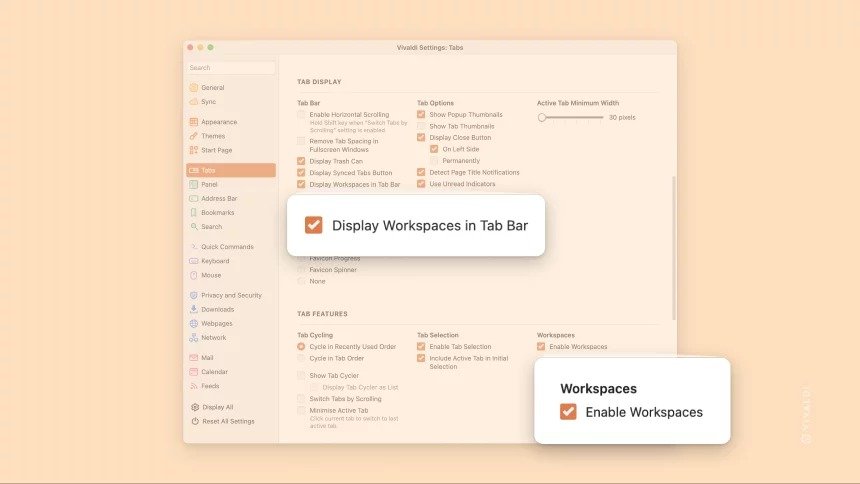Select the highlighted Tabs section
The image size is (860, 484).
coord(231,170)
